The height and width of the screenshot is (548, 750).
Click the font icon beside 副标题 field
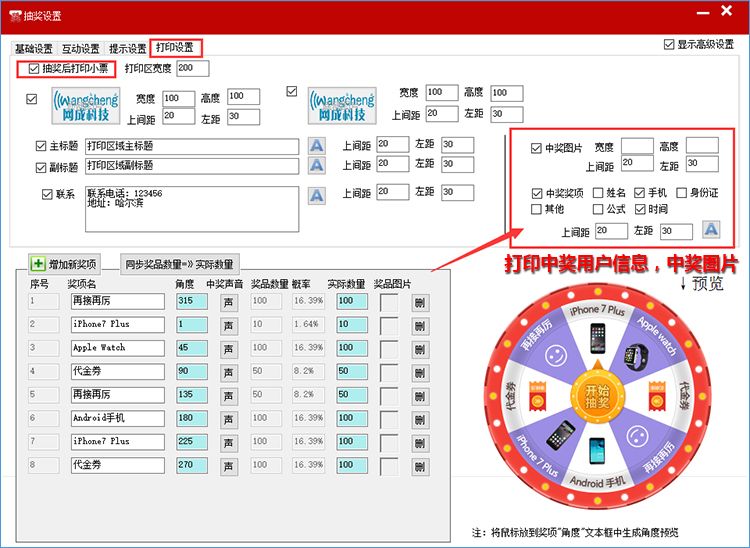point(316,167)
